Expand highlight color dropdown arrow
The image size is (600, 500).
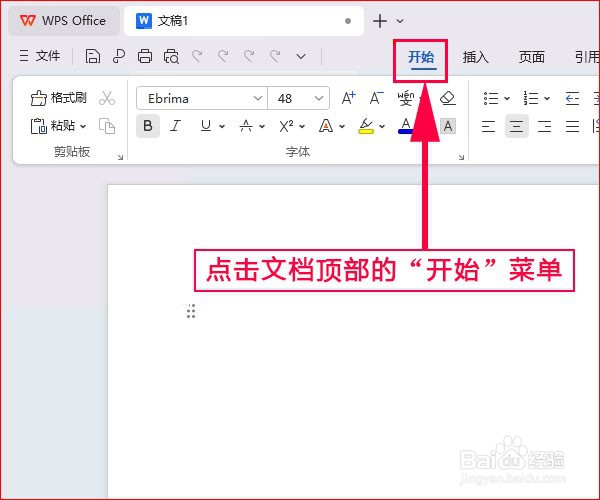[x=382, y=126]
